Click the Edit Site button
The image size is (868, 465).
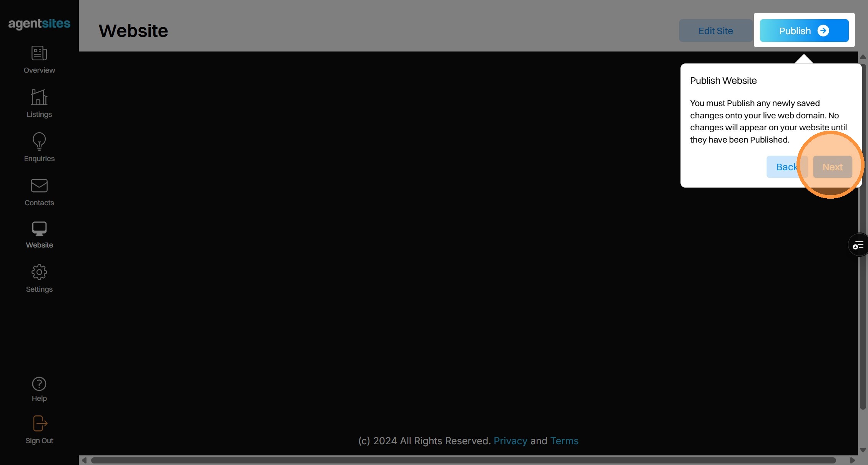coord(715,31)
